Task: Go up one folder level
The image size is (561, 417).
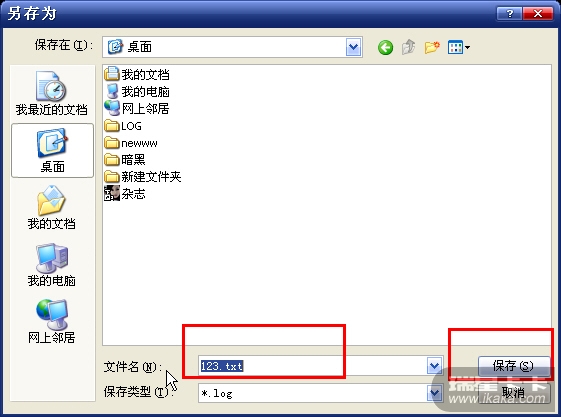Action: tap(409, 47)
